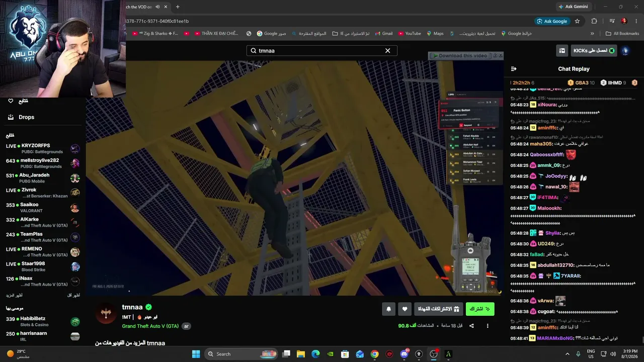Open iNaax channel in sidebar
This screenshot has height=362, width=644.
coord(43,281)
